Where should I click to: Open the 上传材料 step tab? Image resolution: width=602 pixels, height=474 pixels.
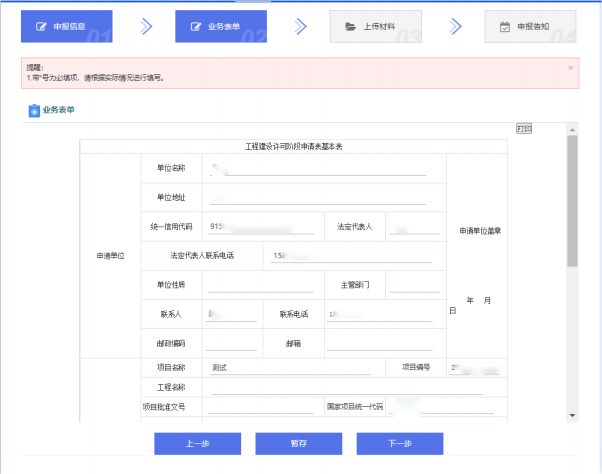pos(375,26)
